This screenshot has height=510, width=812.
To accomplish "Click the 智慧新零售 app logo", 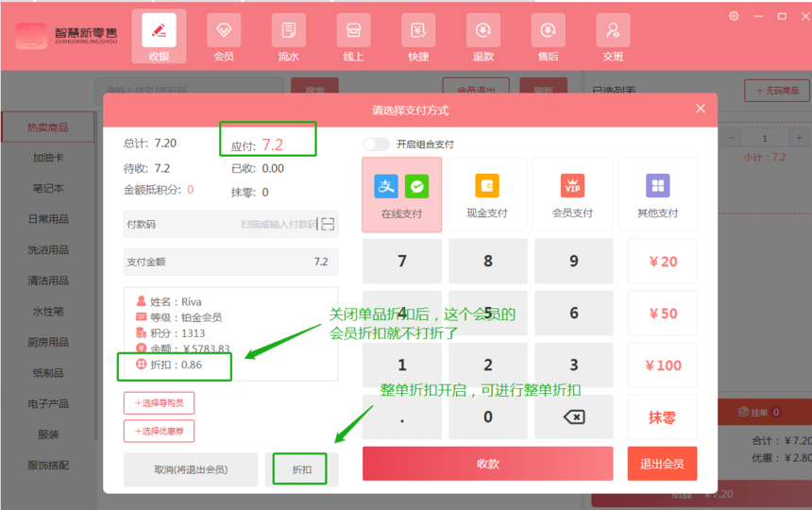I will pos(67,36).
